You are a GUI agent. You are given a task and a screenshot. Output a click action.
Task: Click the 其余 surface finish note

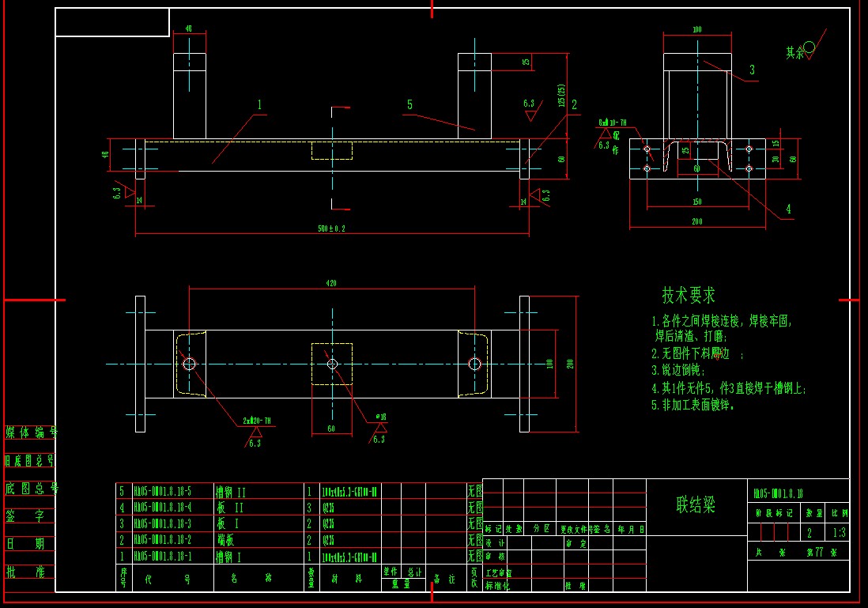(795, 53)
